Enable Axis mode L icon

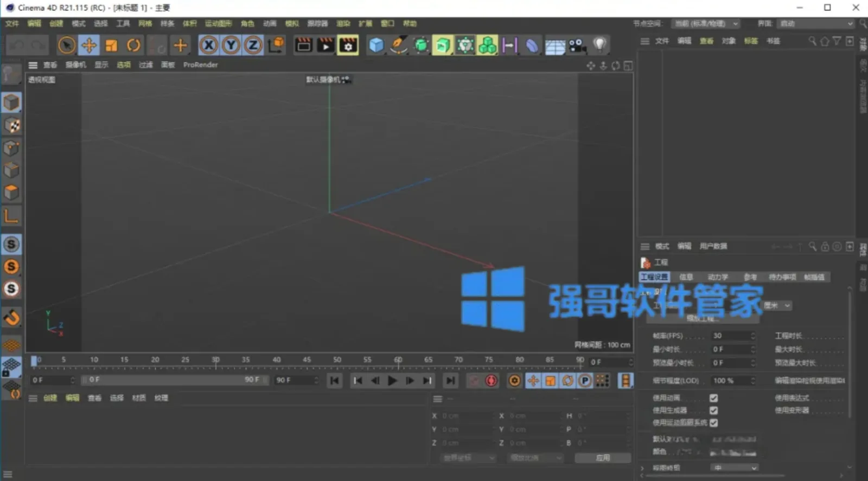point(11,216)
